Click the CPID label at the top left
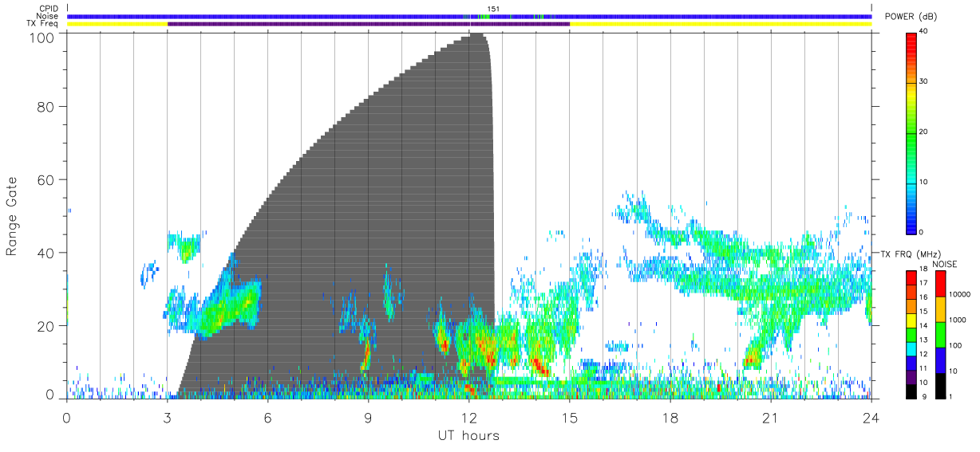Image resolution: width=980 pixels, height=452 pixels. (49, 9)
